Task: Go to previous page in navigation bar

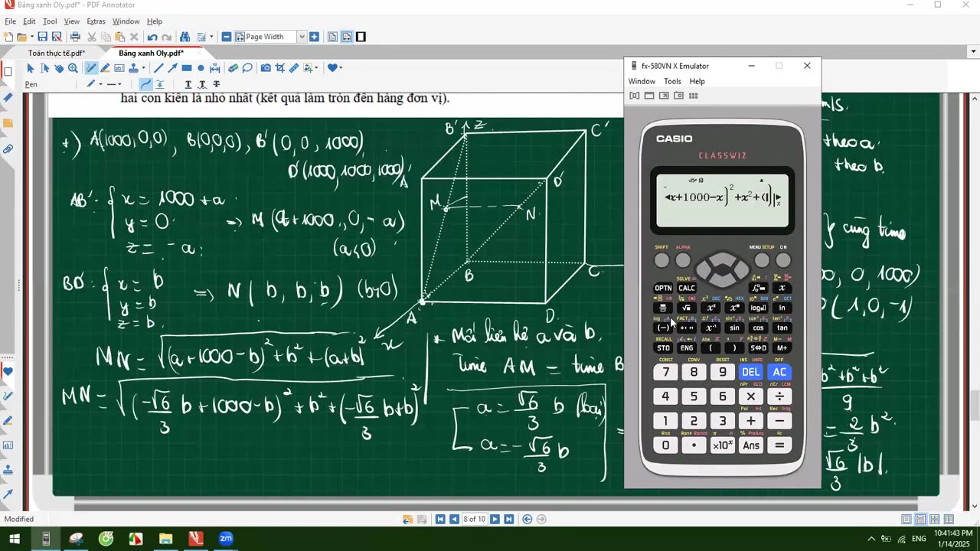Action: tap(454, 519)
